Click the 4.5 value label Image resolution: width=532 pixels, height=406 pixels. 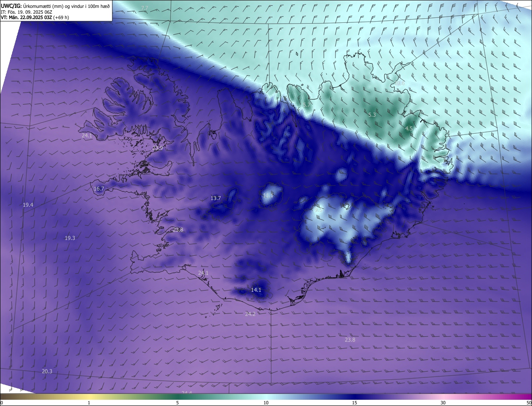(x=409, y=129)
